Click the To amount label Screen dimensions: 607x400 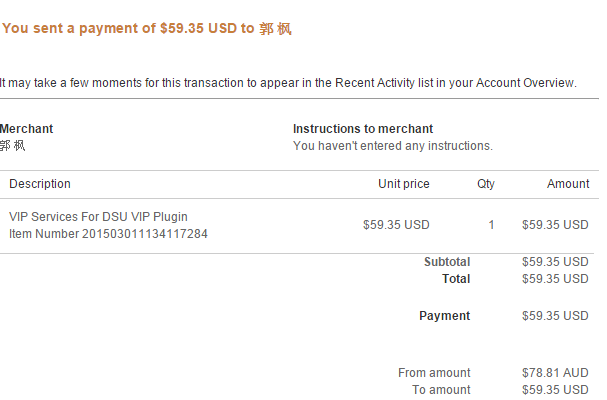pos(441,390)
